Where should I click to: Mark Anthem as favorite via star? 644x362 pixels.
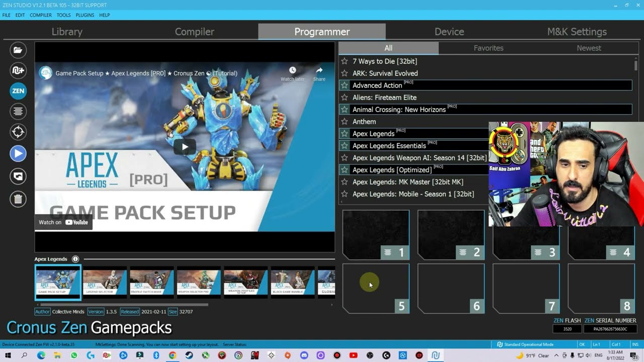click(345, 122)
